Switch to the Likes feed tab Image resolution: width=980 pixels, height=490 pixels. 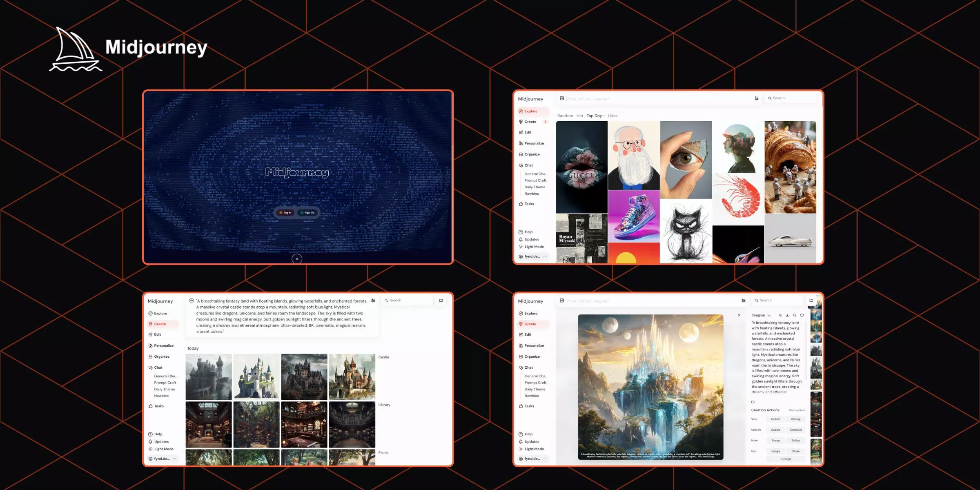(x=612, y=116)
